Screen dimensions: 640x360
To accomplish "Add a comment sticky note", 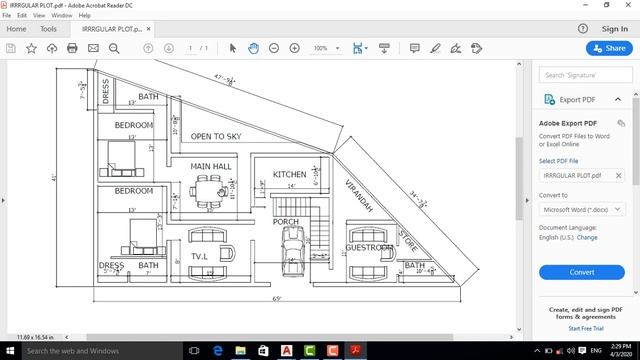I will pos(415,49).
